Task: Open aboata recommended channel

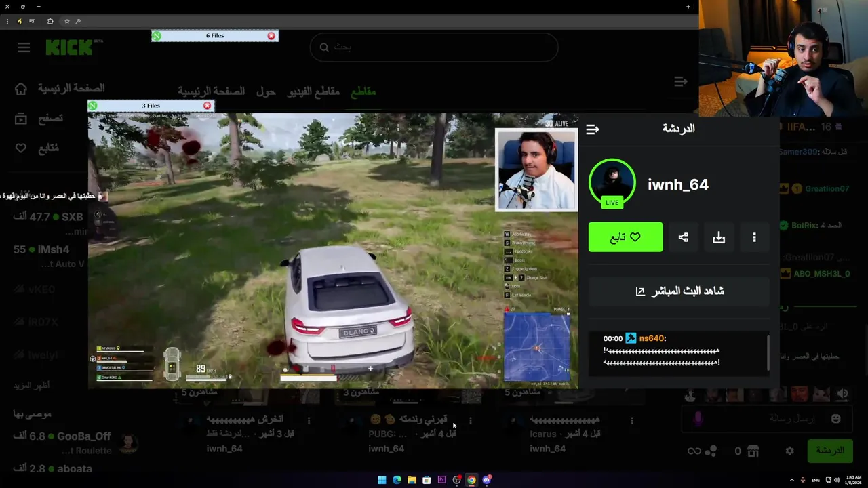Action: (x=75, y=468)
